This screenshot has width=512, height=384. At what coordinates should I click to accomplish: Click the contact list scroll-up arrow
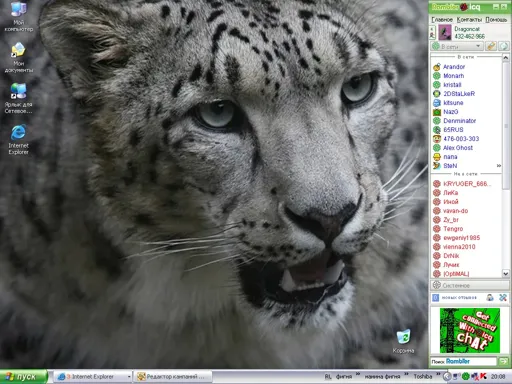(506, 58)
